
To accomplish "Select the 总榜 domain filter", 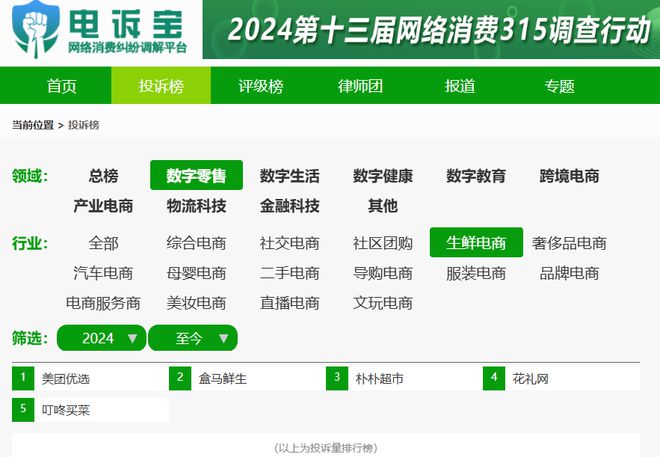I will click(x=104, y=175).
